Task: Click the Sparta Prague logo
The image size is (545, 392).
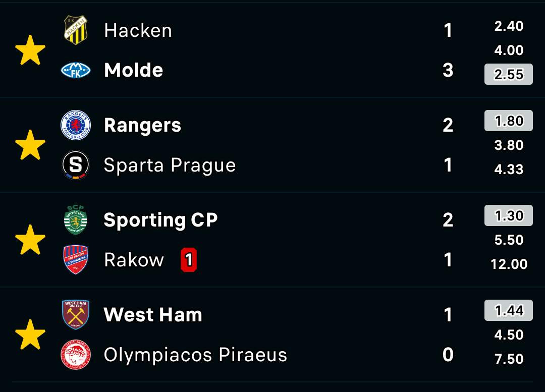Action: pos(76,165)
